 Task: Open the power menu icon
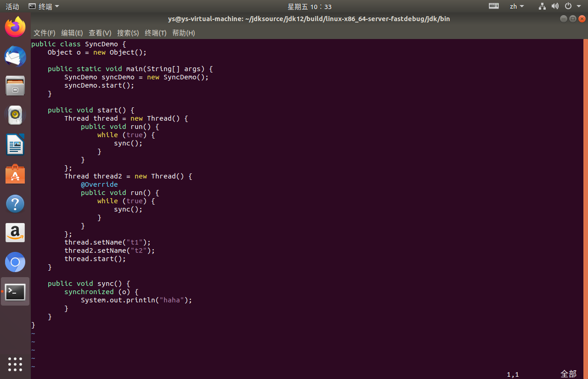coord(568,6)
